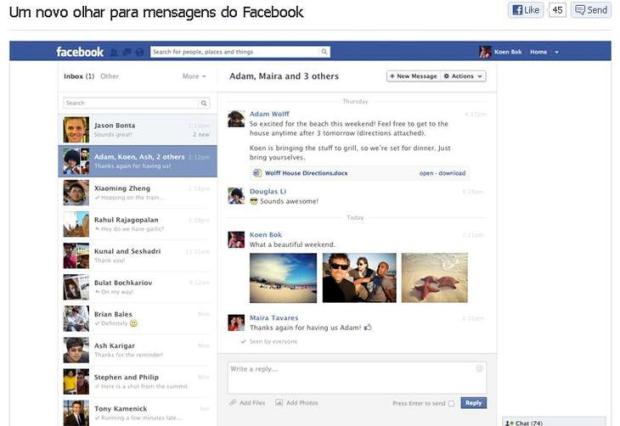Open Kunal and Seshadri conversation
Image resolution: width=620 pixels, height=426 pixels.
click(138, 256)
